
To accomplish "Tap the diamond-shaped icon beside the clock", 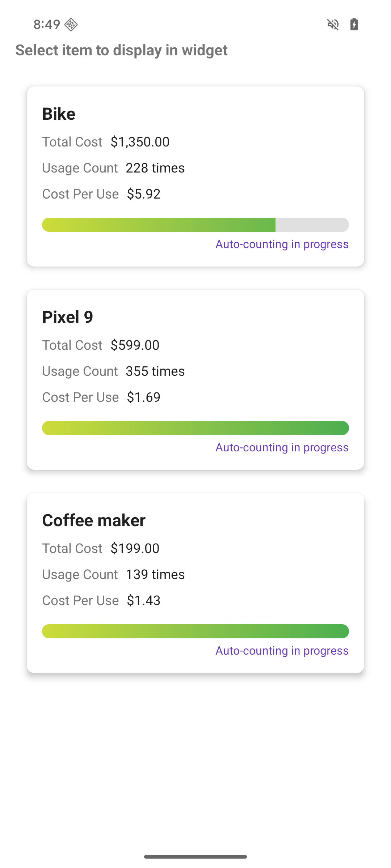I will [x=71, y=25].
